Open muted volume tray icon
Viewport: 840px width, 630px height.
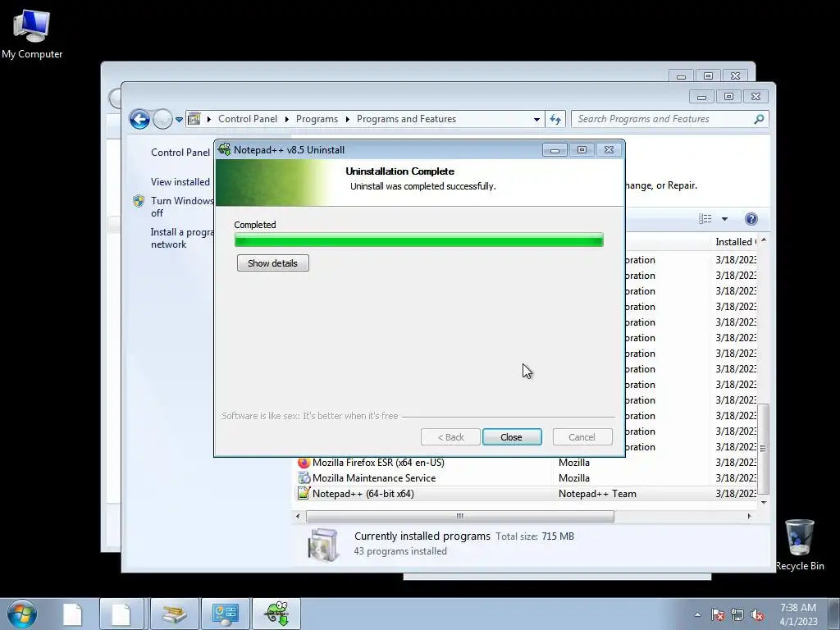click(x=757, y=615)
